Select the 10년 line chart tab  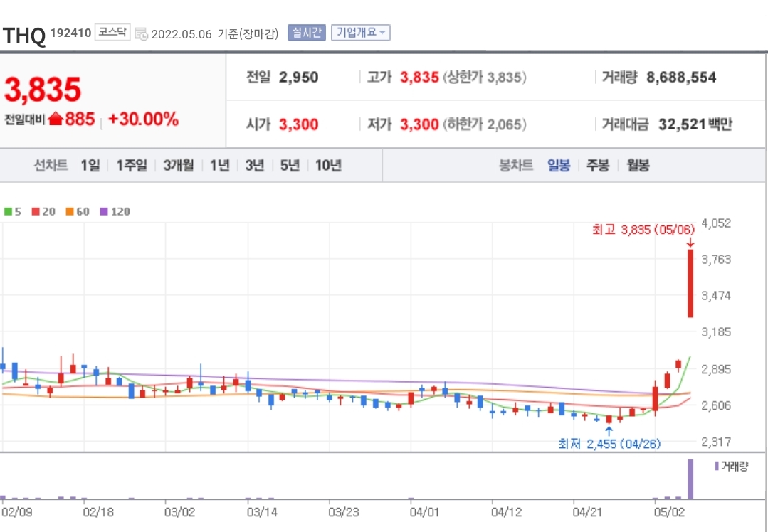(x=328, y=166)
